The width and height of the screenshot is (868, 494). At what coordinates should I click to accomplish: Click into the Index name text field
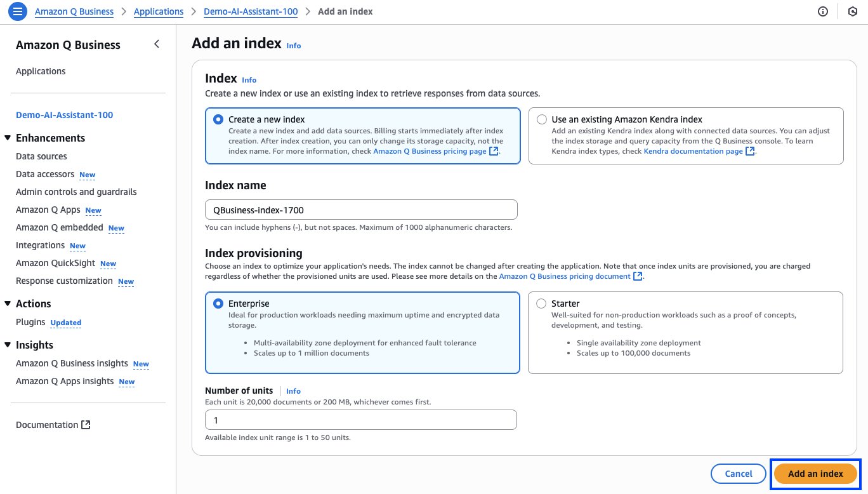click(361, 210)
